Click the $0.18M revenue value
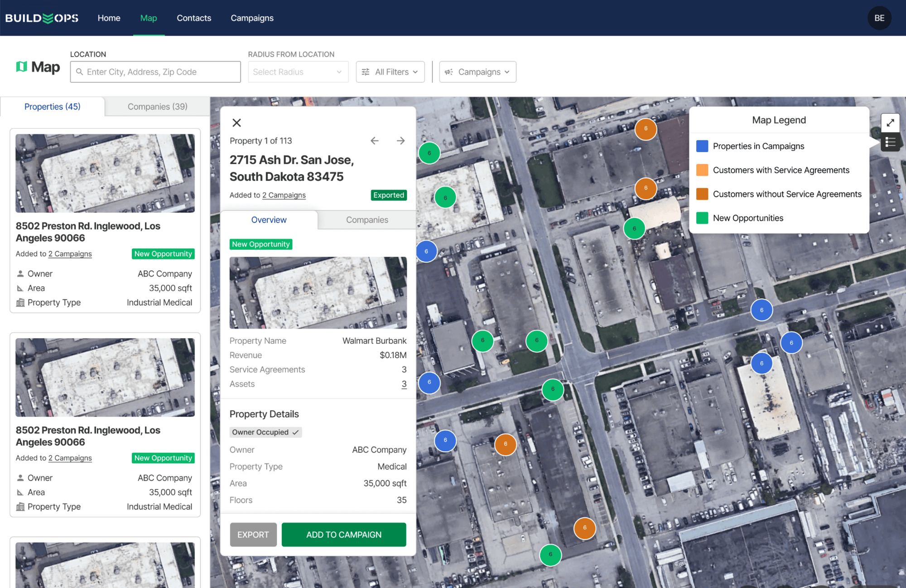 (393, 355)
